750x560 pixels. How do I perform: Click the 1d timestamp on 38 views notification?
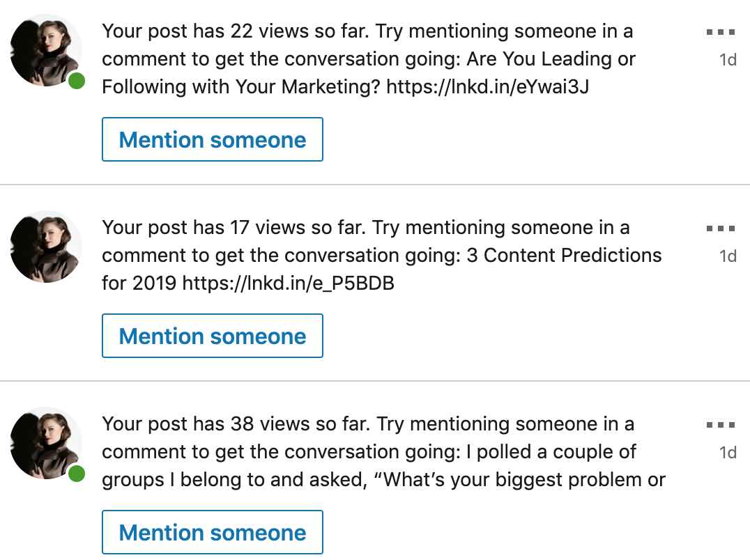pos(728,453)
